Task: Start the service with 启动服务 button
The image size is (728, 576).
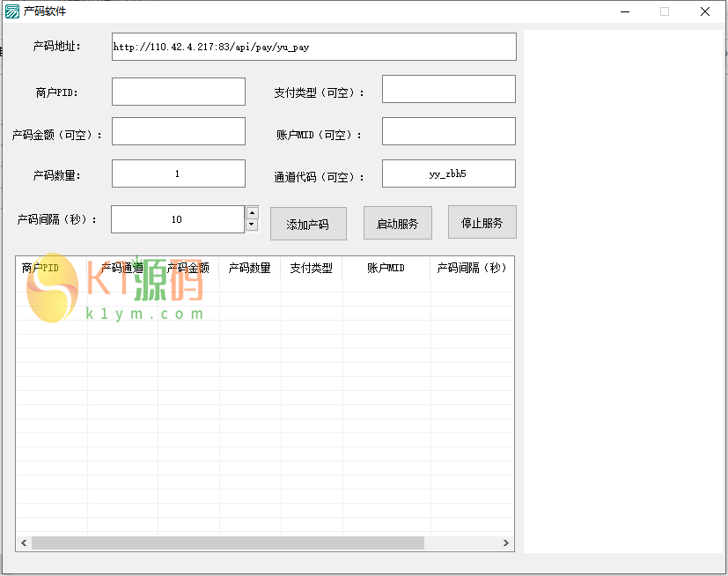Action: tap(397, 224)
